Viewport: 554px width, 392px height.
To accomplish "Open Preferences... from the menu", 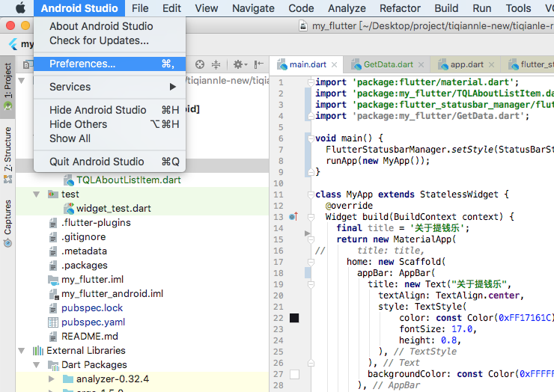I will click(x=109, y=64).
